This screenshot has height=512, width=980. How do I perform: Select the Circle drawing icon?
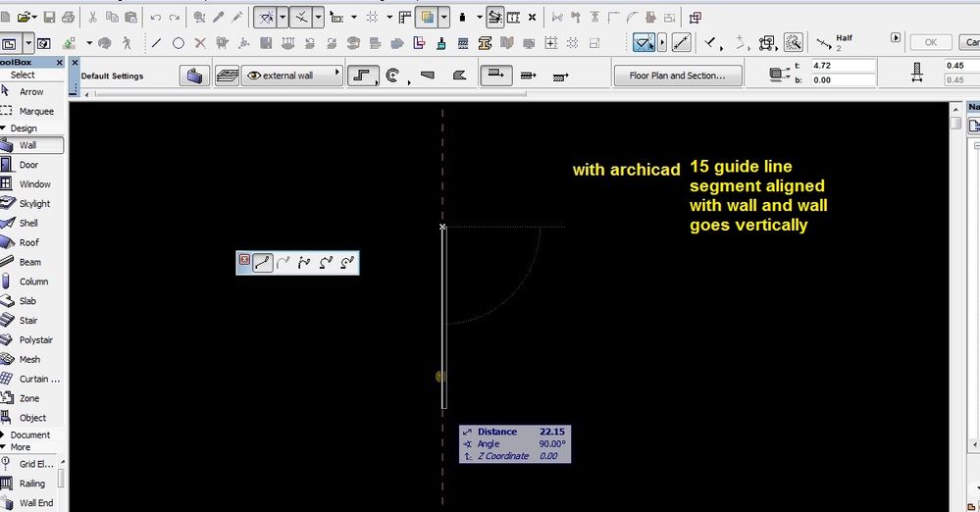[x=179, y=43]
